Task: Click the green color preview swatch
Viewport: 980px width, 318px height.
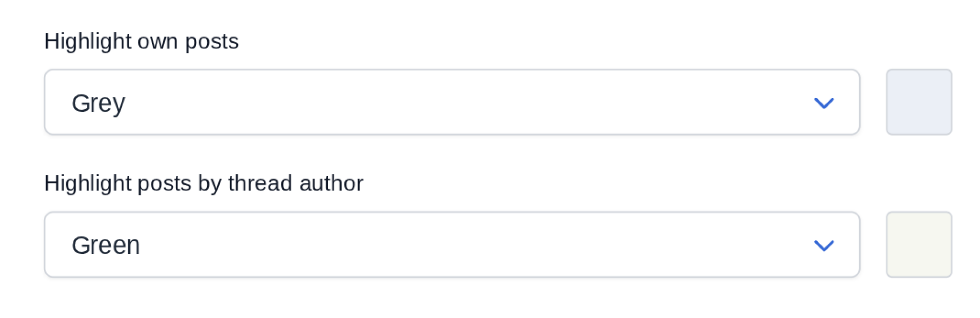Action: point(919,244)
